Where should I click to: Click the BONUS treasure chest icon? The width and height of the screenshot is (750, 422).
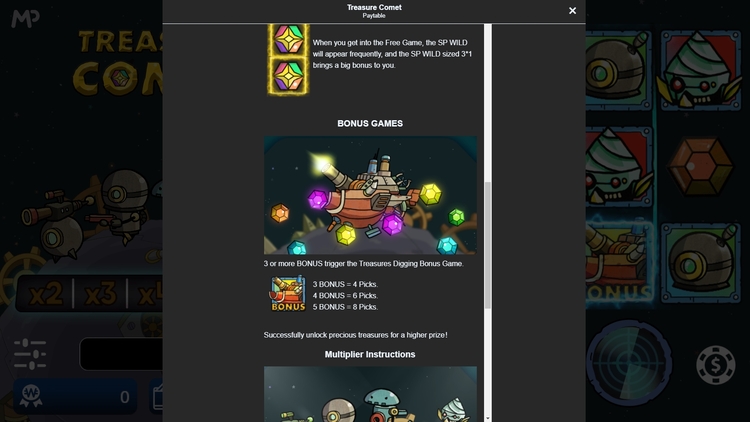coord(288,293)
